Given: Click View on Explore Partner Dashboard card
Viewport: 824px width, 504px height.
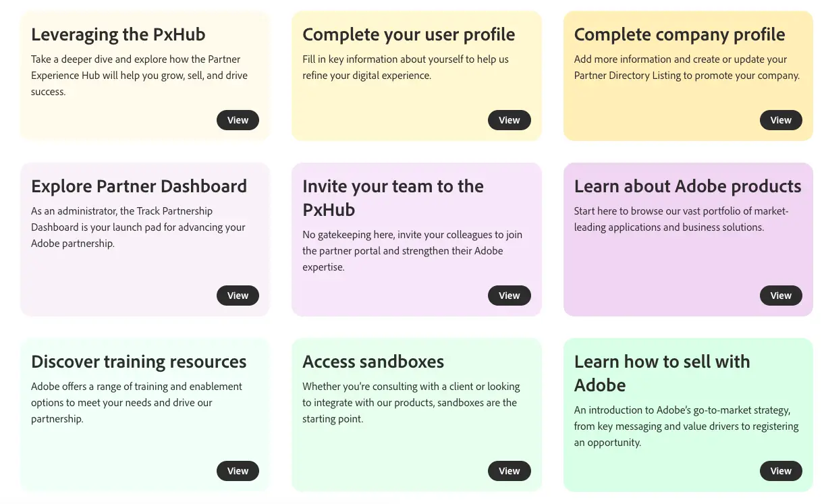Looking at the screenshot, I should coord(238,296).
